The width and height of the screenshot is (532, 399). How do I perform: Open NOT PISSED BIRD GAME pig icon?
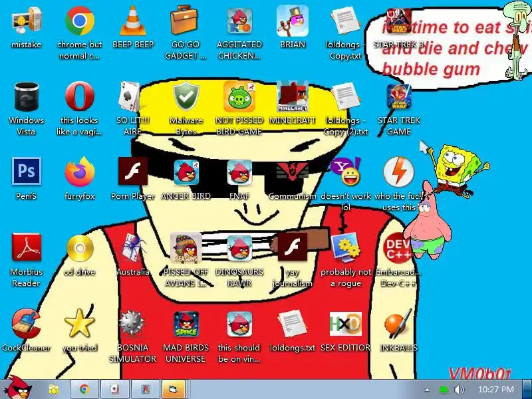click(x=239, y=97)
